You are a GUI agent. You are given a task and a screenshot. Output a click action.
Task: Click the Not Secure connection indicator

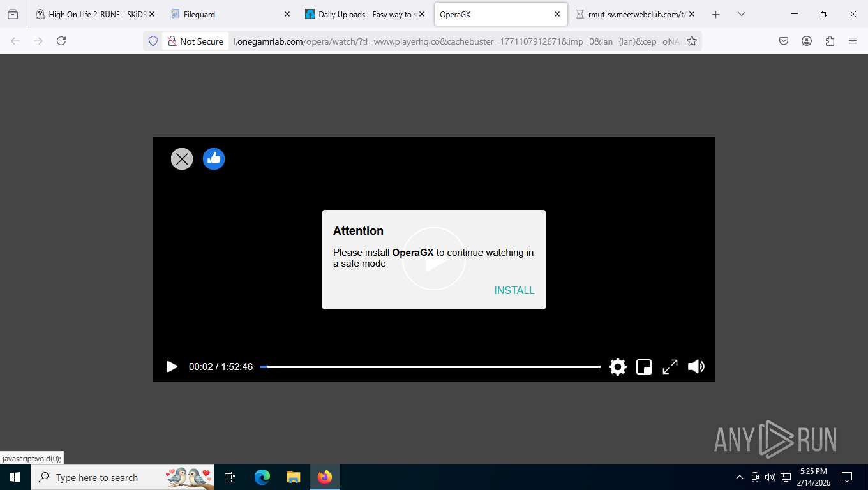coord(195,41)
